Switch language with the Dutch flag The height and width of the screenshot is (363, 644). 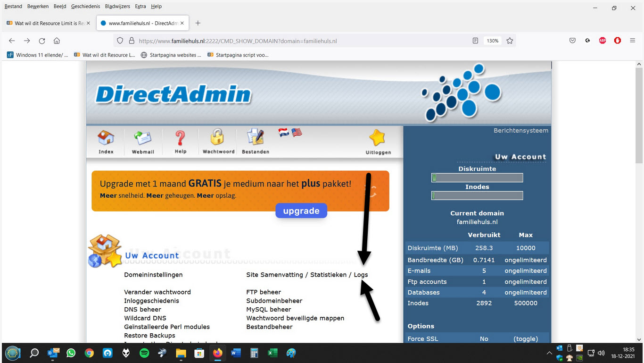point(283,132)
